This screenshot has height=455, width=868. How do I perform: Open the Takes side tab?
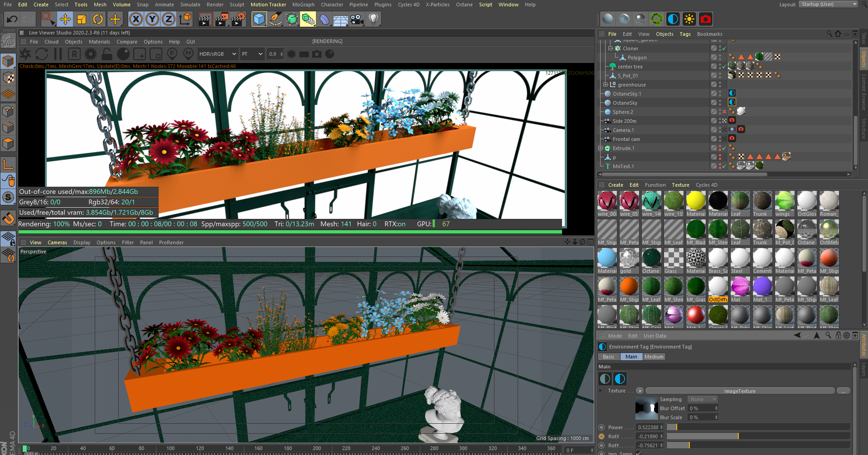click(863, 38)
